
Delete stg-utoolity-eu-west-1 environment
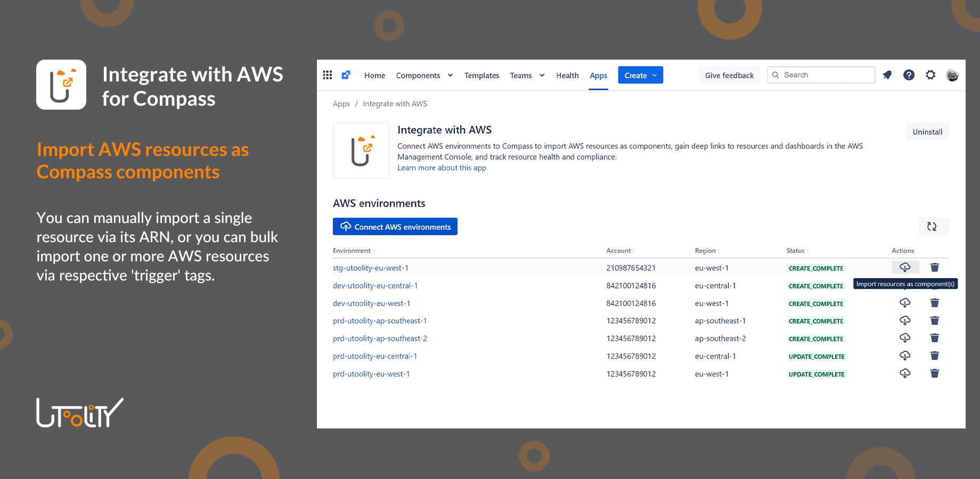[935, 267]
